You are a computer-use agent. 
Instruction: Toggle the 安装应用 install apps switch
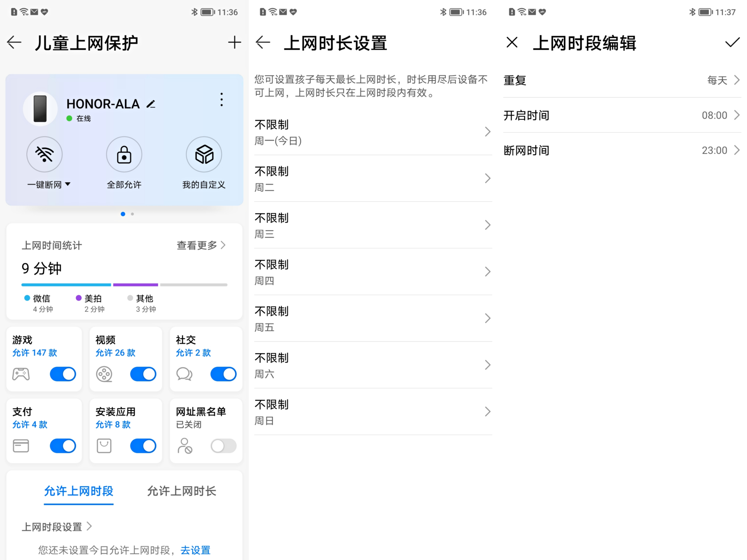(x=143, y=446)
